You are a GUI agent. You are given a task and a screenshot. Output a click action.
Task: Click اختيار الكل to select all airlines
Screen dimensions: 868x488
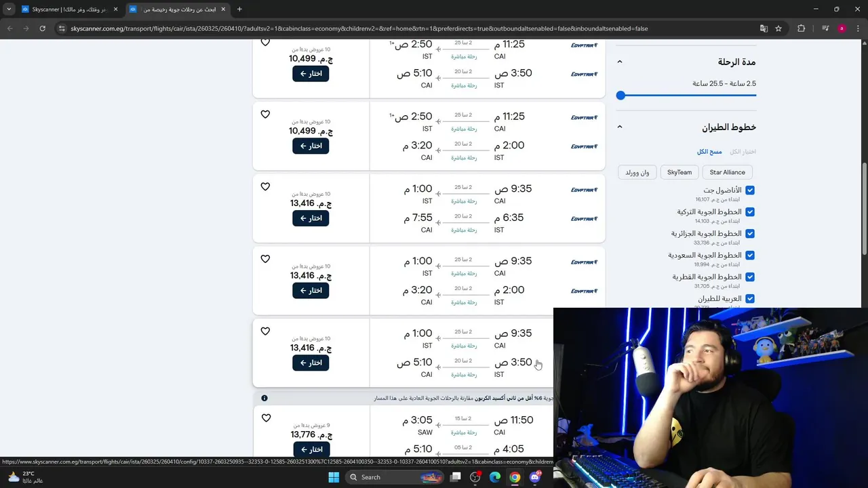coord(743,152)
